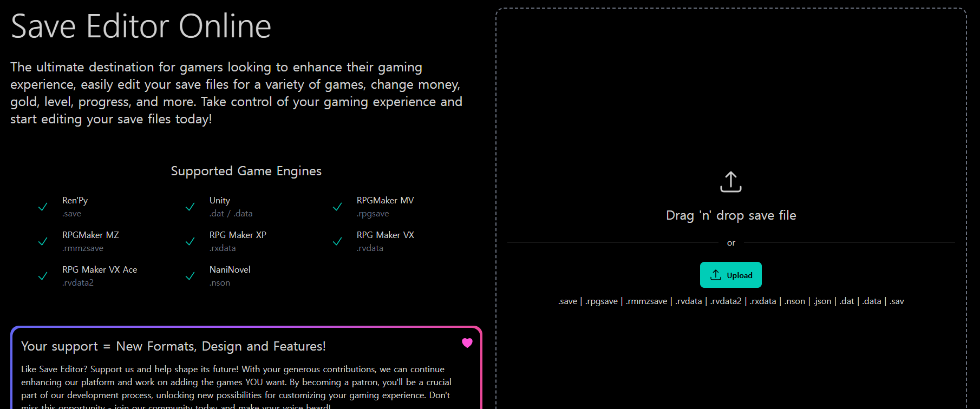The width and height of the screenshot is (980, 409).
Task: Click the .rmmzsave extension under RPGMaker MZ
Action: coord(83,248)
